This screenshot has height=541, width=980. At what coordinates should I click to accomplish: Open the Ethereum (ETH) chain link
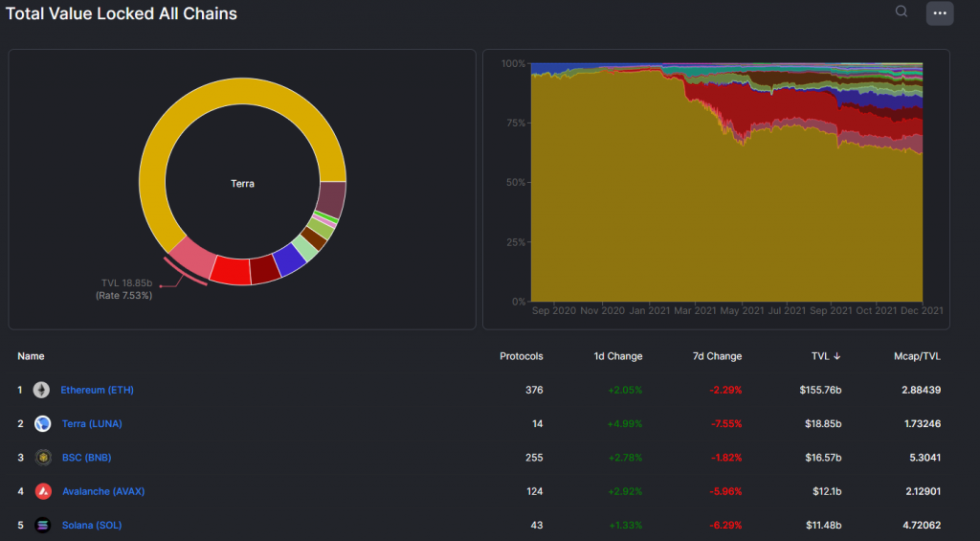point(97,390)
